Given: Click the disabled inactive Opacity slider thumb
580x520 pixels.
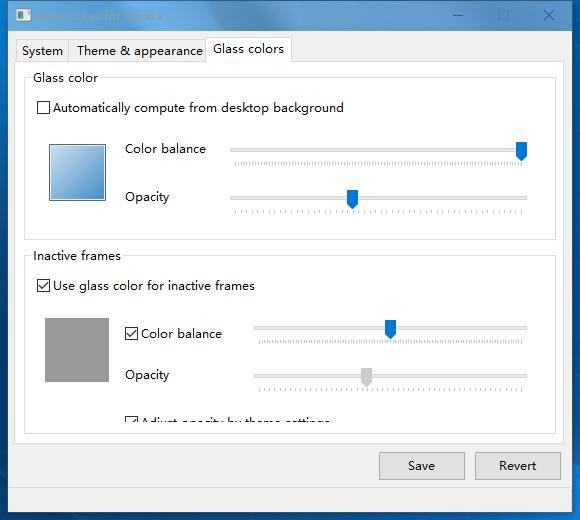Looking at the screenshot, I should click(366, 377).
